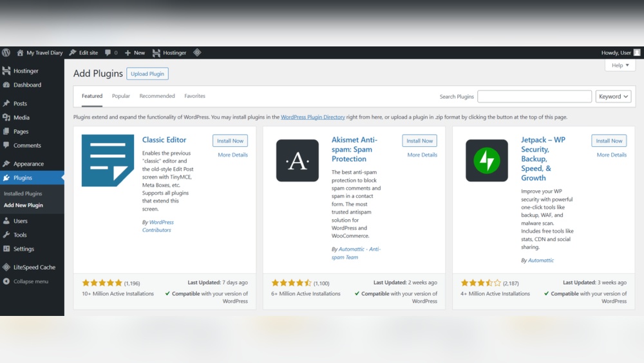The height and width of the screenshot is (363, 644).
Task: Open the WordPress logo menu
Action: pyautogui.click(x=6, y=53)
